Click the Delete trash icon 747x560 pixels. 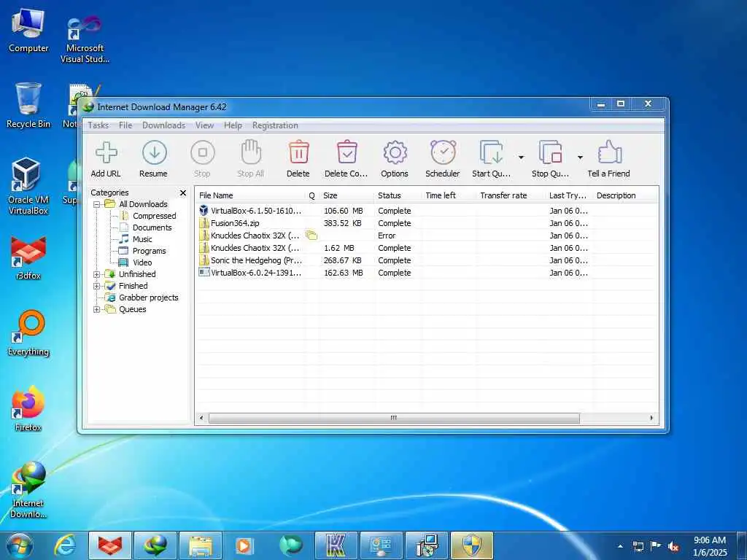(298, 152)
